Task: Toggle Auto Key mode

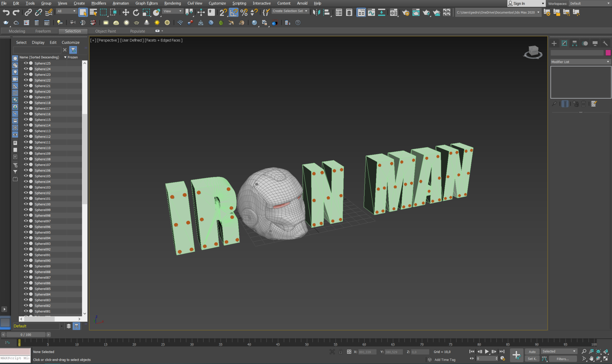Action: (532, 352)
